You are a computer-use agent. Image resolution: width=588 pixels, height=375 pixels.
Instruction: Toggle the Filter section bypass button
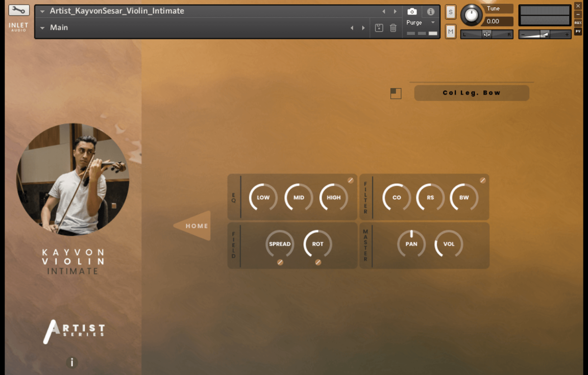coord(483,180)
